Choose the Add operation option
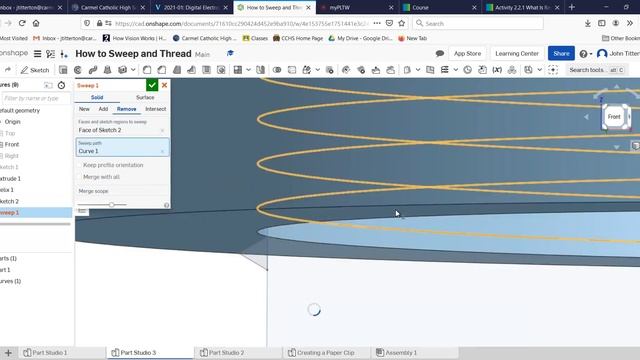Viewport: 640px width, 360px height. click(103, 109)
